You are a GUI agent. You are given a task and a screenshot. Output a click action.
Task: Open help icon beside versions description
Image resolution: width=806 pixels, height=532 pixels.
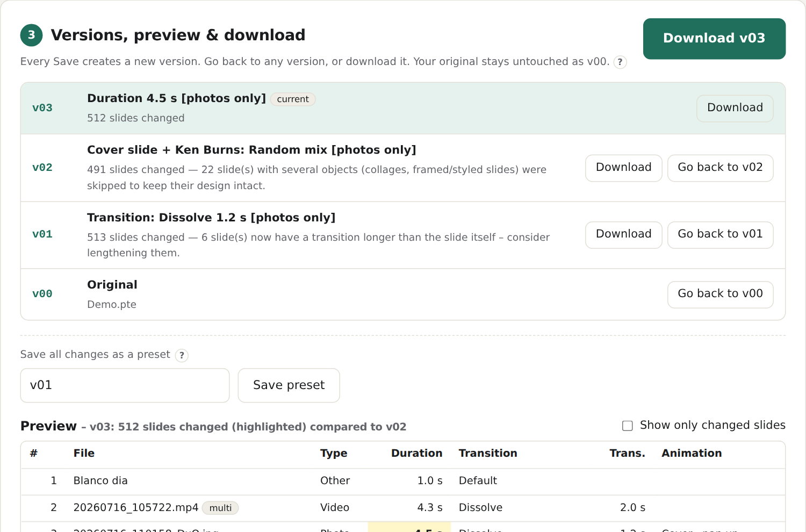tap(620, 62)
